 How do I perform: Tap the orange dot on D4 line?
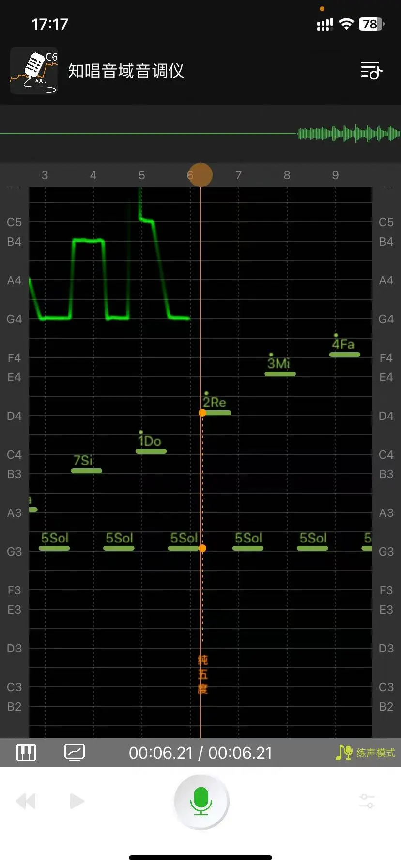(x=202, y=413)
